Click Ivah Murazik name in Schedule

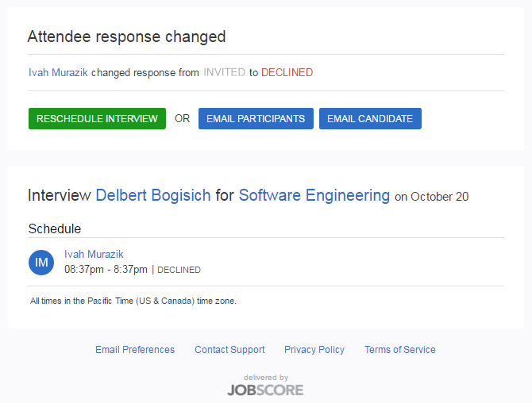tap(94, 254)
